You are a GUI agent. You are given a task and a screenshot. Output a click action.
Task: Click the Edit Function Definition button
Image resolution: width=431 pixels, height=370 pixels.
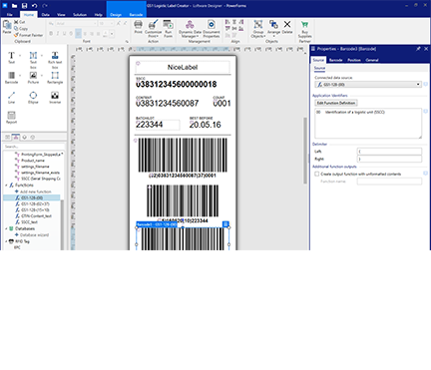point(336,103)
